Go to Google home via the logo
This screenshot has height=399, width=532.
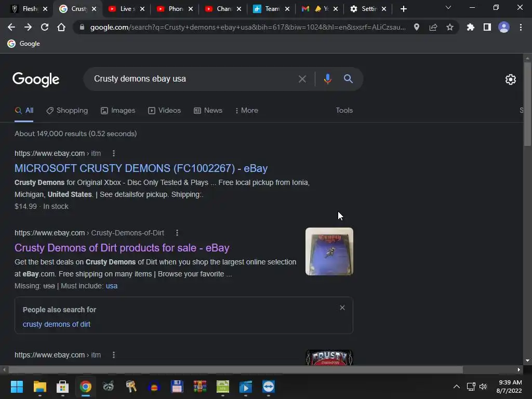36,79
